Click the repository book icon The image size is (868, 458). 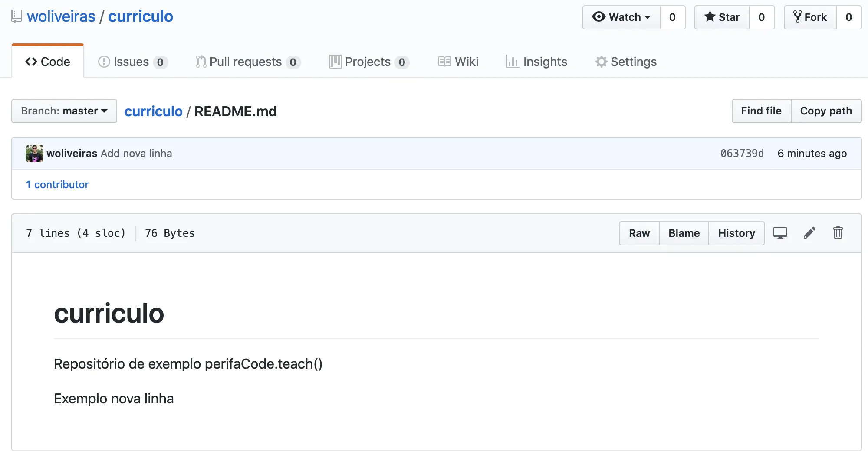[16, 16]
